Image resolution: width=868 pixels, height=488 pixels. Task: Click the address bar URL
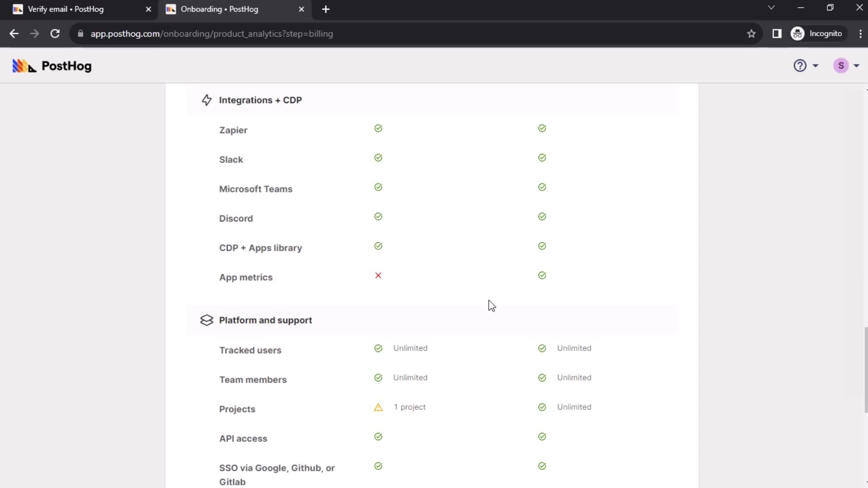click(212, 34)
